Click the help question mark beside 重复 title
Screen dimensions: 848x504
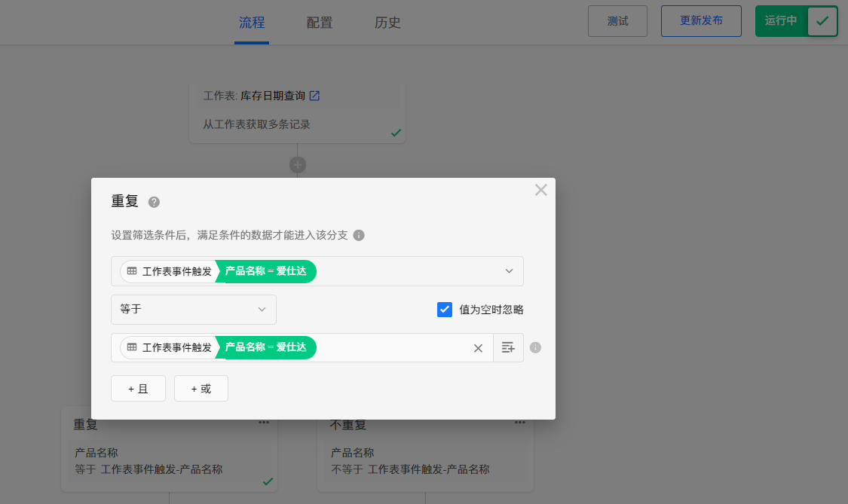click(154, 202)
